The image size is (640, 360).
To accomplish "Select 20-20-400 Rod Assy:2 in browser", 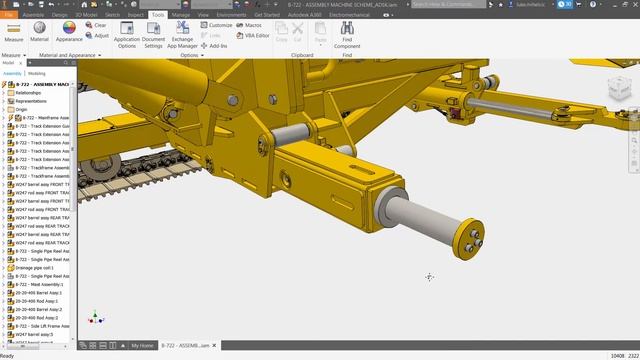I will 37,318.
